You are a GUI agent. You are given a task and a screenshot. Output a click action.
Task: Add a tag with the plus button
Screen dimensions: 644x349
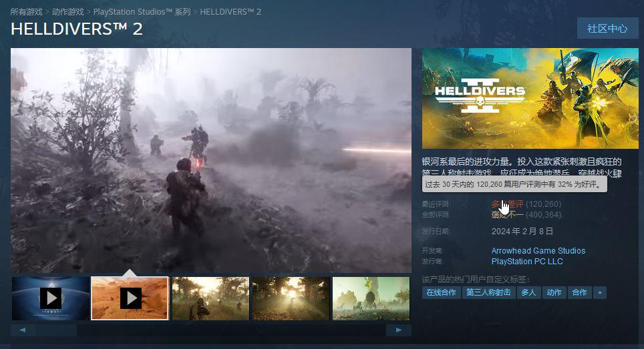pyautogui.click(x=600, y=292)
